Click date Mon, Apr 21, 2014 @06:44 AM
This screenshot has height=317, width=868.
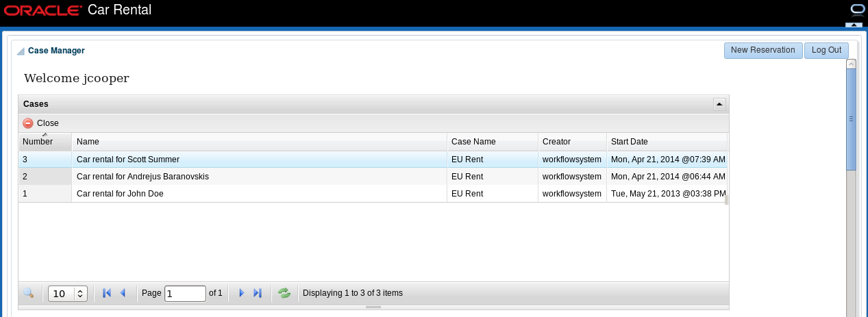(668, 177)
